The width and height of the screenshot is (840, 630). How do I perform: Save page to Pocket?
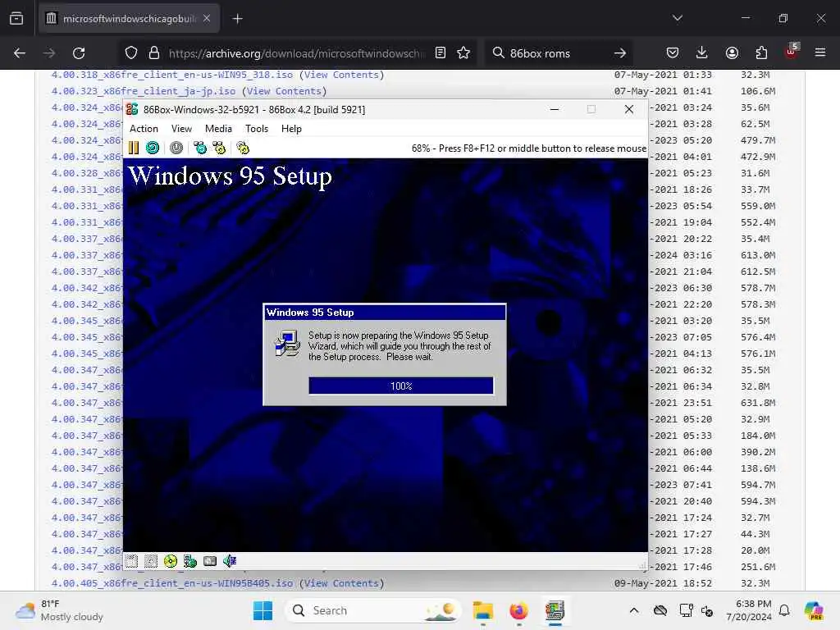click(x=673, y=52)
